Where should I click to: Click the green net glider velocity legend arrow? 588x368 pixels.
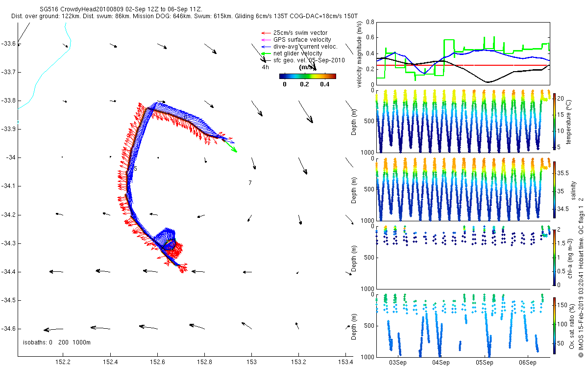(265, 53)
